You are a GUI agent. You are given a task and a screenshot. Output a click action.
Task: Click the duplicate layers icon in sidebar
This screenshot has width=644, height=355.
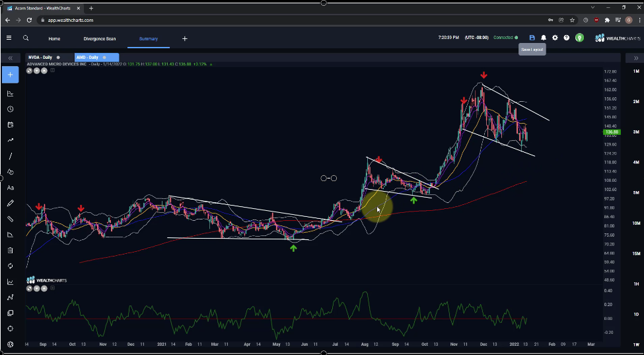pos(11,313)
